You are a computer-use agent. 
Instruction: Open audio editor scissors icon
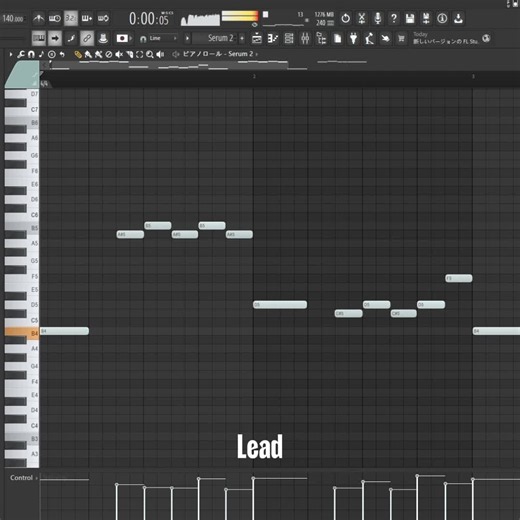(x=362, y=18)
